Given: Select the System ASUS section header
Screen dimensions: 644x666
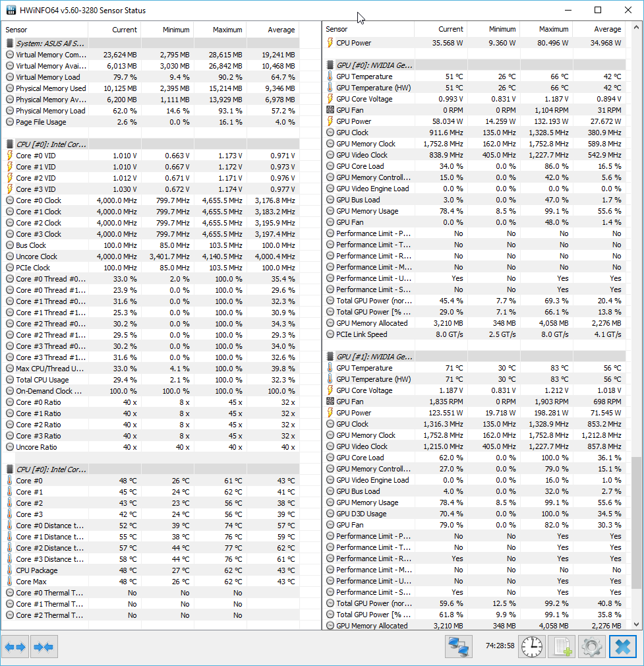Looking at the screenshot, I should pyautogui.click(x=51, y=43).
